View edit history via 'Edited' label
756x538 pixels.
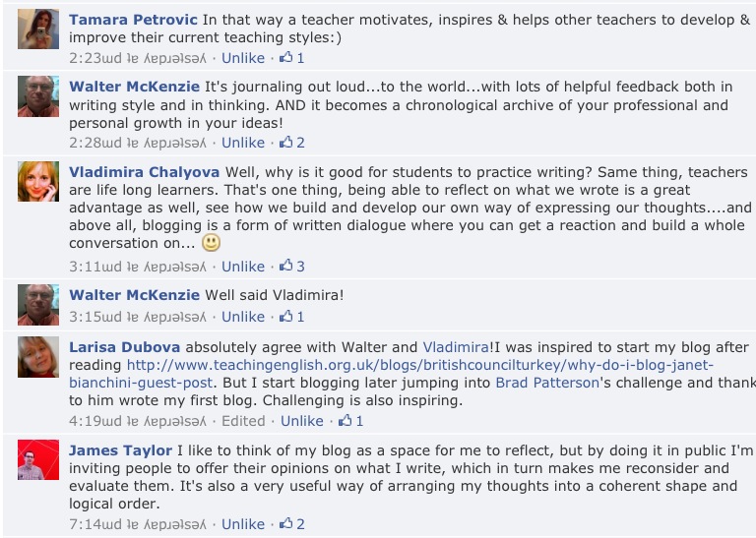(243, 421)
